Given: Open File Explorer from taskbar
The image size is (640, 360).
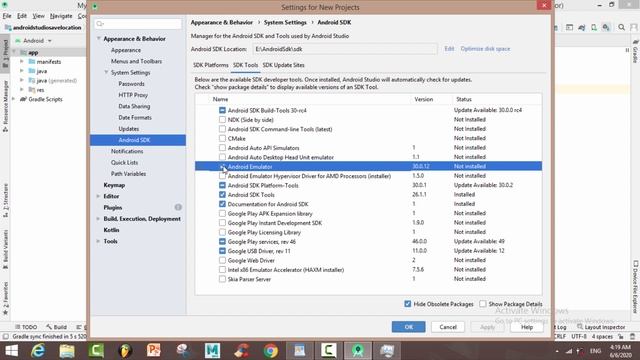Looking at the screenshot, I should pyautogui.click(x=67, y=351).
